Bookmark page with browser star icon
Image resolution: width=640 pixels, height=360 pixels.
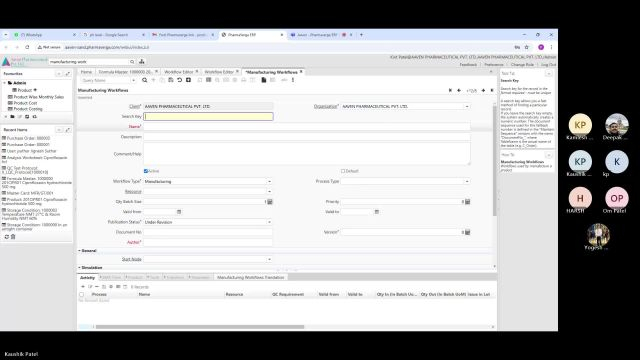pyautogui.click(x=527, y=47)
